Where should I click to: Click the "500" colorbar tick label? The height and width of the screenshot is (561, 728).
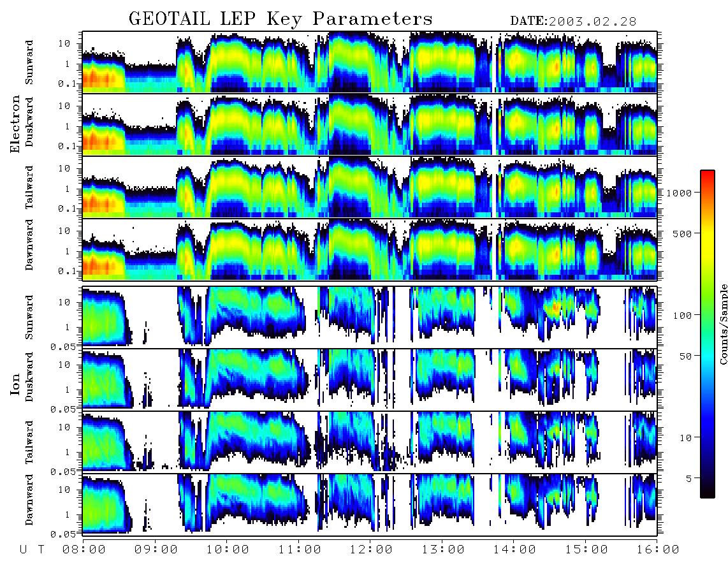682,233
